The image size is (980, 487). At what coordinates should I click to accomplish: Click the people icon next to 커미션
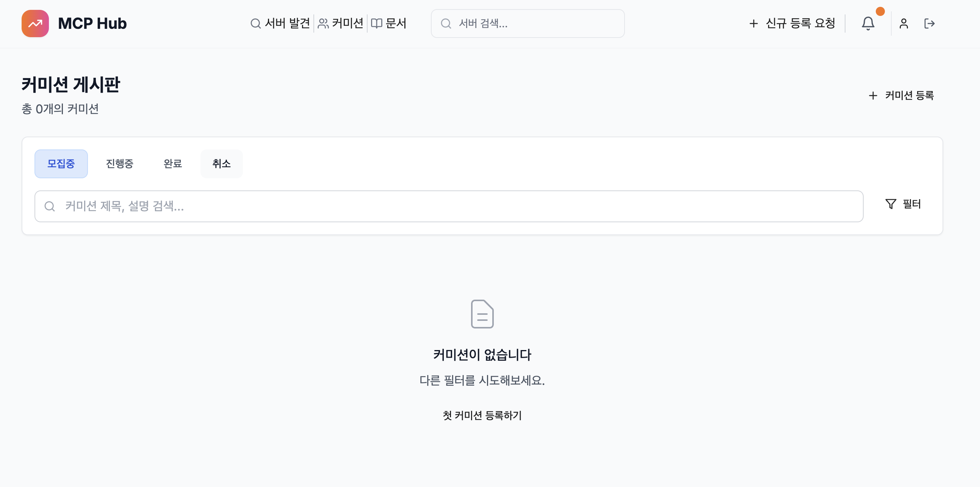click(x=323, y=23)
